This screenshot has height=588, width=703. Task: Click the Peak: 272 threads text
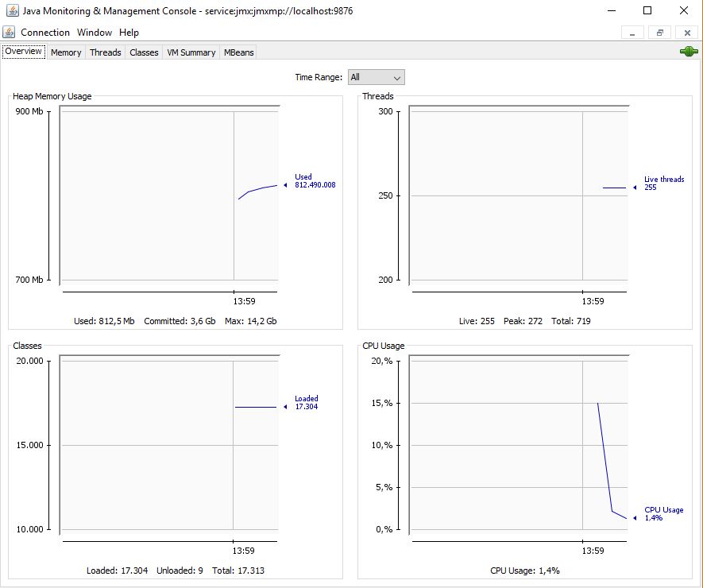click(523, 321)
